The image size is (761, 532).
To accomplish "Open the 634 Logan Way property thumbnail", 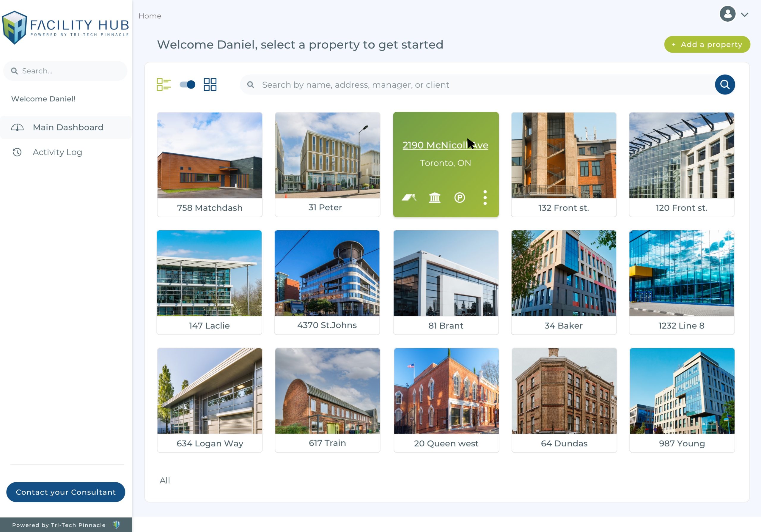I will tap(210, 391).
